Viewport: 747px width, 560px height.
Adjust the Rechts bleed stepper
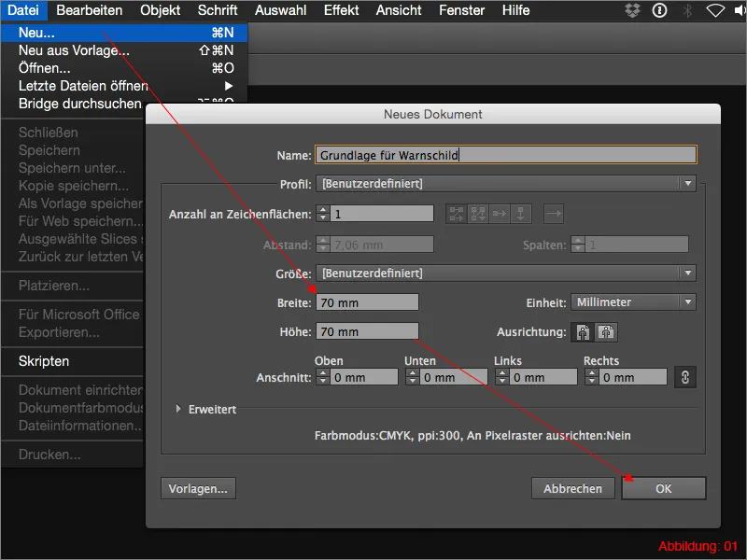point(592,377)
